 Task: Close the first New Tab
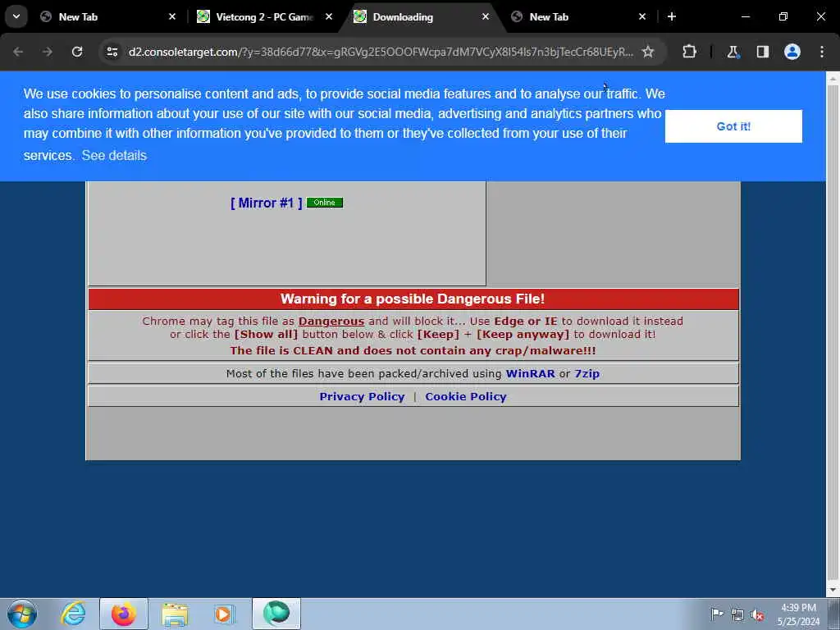[172, 16]
